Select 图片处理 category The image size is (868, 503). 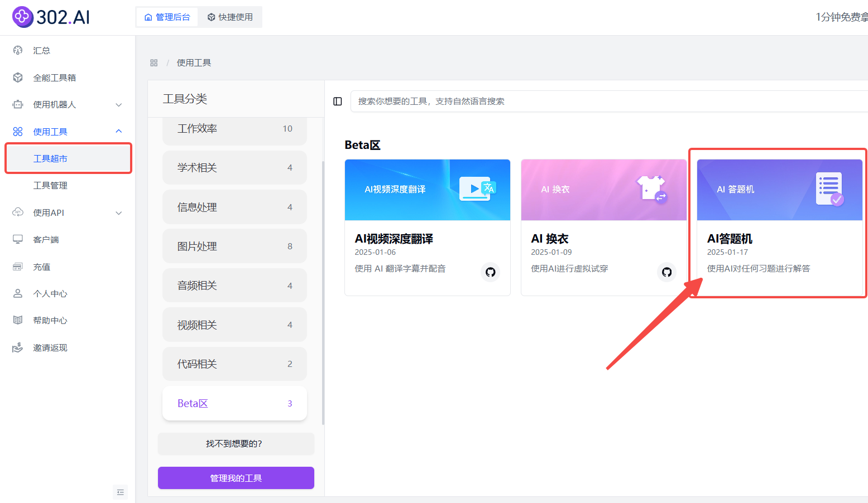point(234,246)
